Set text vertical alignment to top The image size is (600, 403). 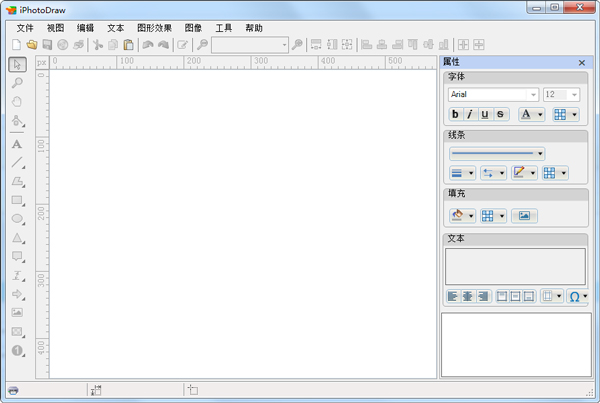(502, 296)
